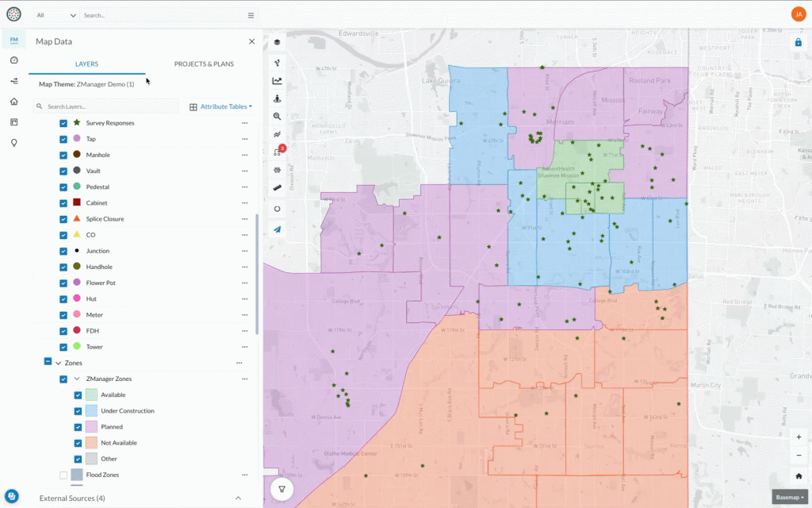This screenshot has width=812, height=508.
Task: Expand the External Sources section
Action: coord(238,498)
